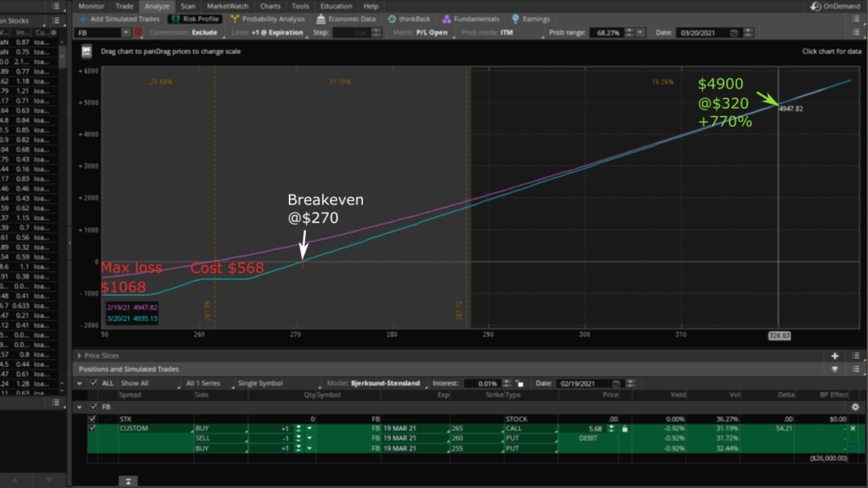The height and width of the screenshot is (488, 868).
Task: Open the Show All dropdown
Action: pos(149,383)
